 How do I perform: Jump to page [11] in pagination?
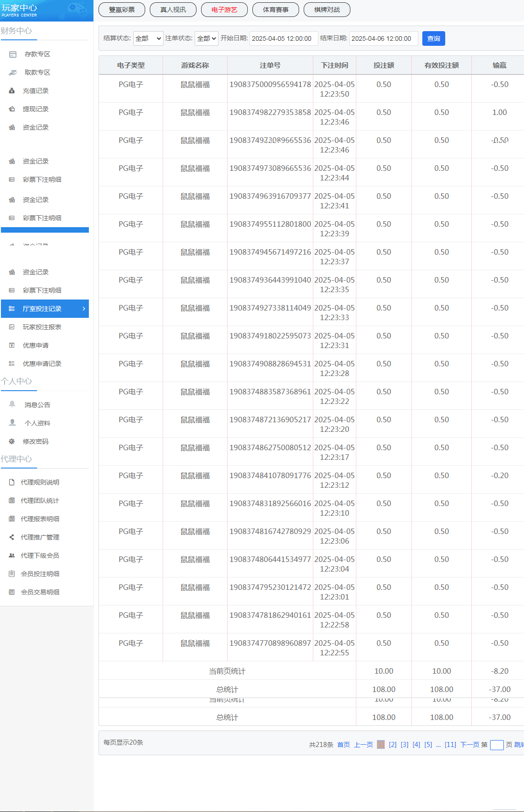(450, 745)
